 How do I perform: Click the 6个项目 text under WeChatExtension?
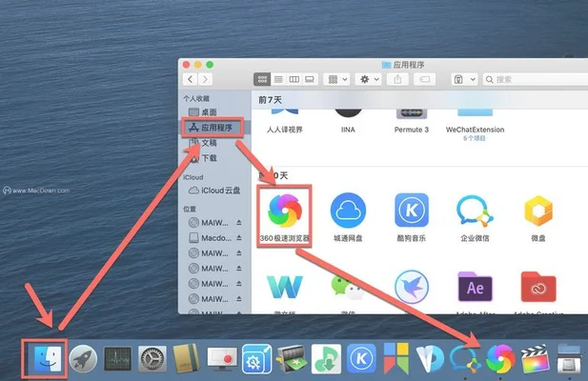475,138
